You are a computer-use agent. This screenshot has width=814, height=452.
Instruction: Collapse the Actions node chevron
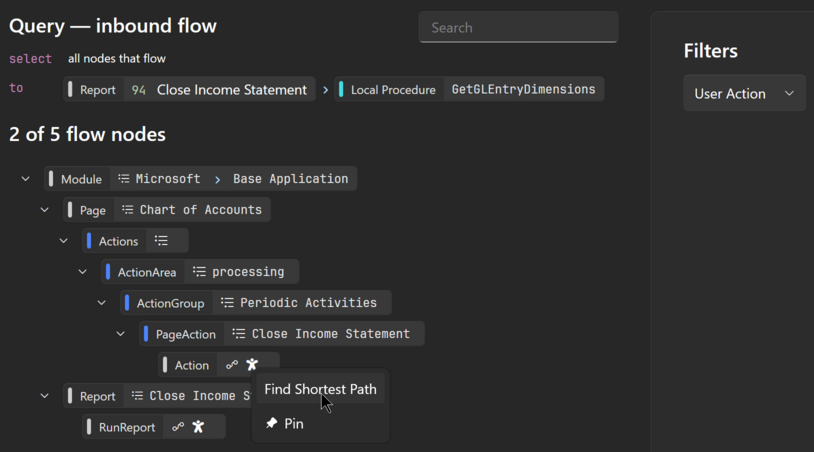pyautogui.click(x=63, y=241)
